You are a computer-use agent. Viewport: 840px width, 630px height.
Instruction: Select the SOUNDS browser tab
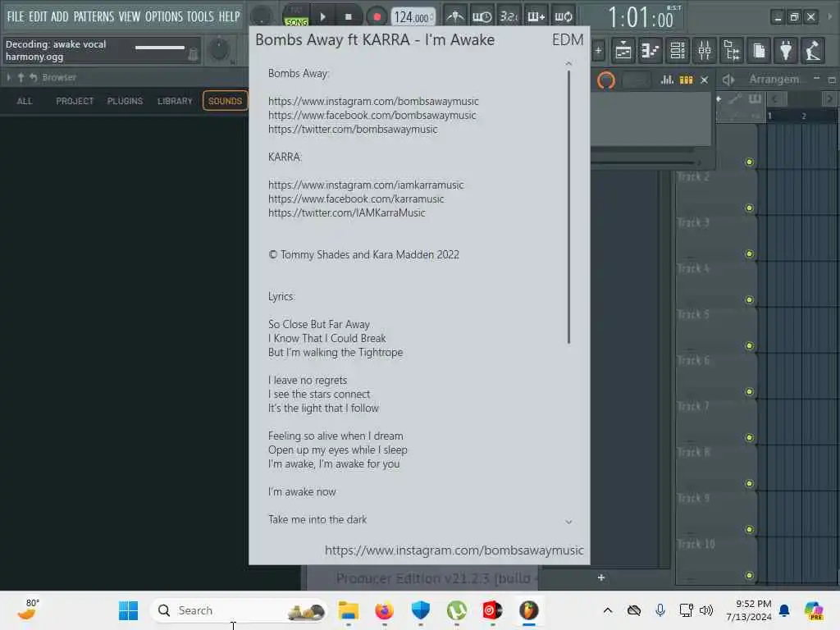[x=225, y=101]
